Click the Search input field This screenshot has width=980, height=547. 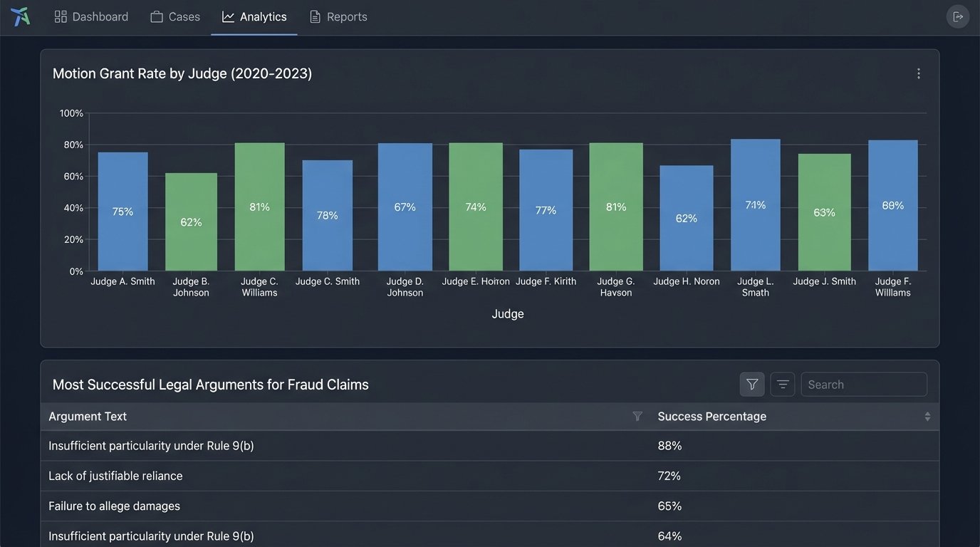point(864,384)
